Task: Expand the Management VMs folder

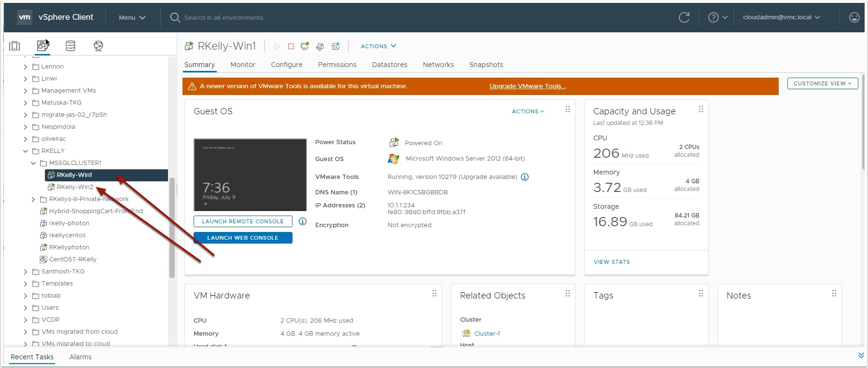Action: click(x=26, y=91)
